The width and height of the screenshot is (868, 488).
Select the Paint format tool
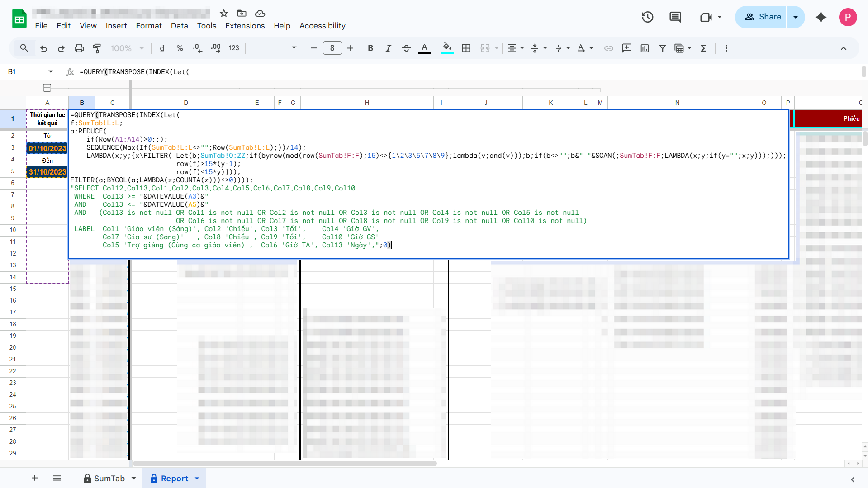[97, 48]
